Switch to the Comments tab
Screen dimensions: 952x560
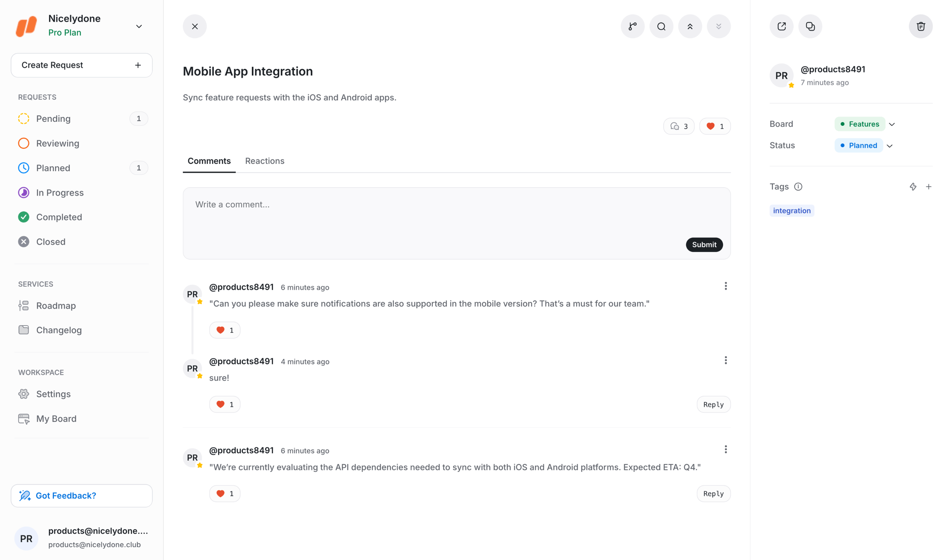(x=209, y=161)
